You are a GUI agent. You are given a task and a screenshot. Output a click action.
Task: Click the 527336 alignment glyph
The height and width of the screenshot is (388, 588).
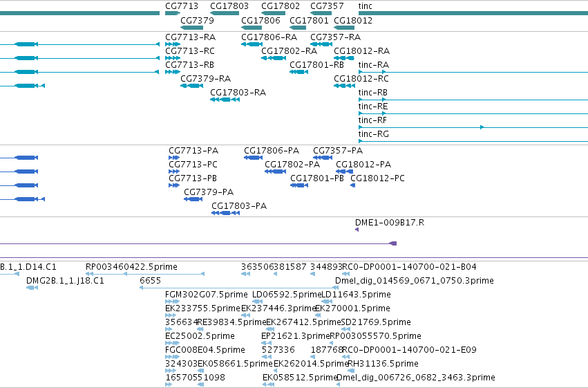(267, 357)
